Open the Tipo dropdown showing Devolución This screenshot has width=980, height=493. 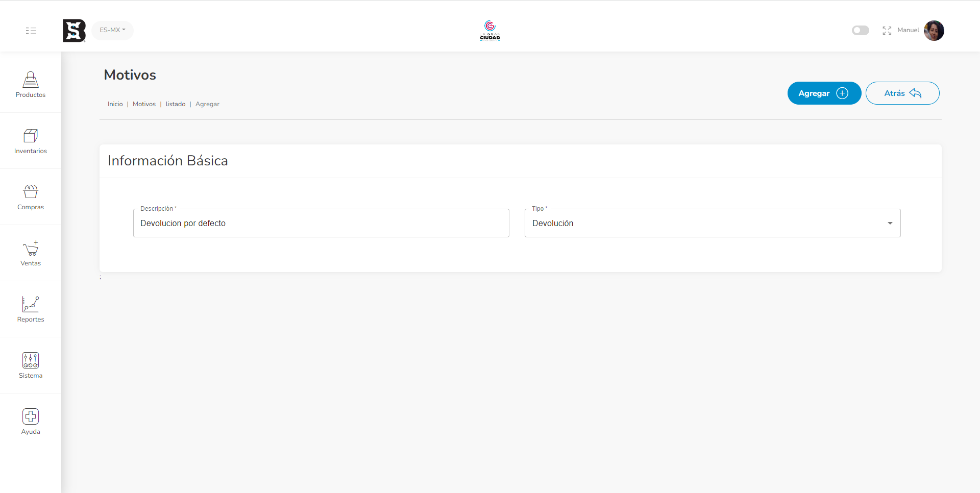(x=713, y=223)
